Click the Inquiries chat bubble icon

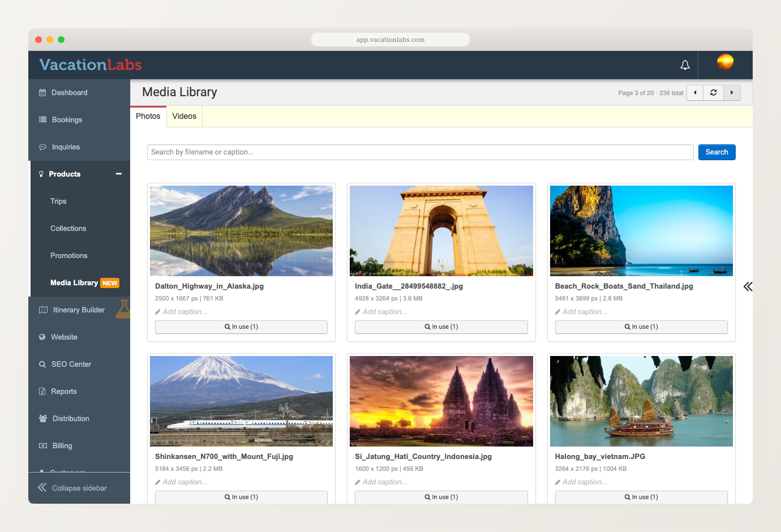(x=42, y=147)
